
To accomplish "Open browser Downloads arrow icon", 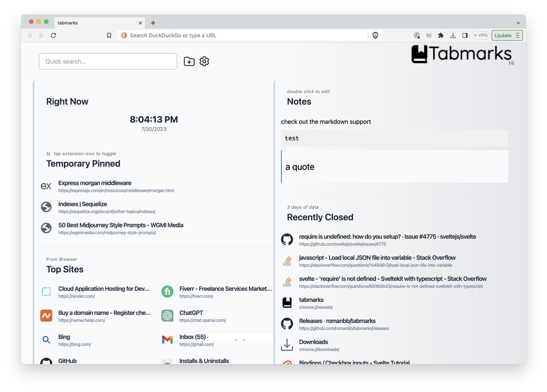I will point(453,36).
